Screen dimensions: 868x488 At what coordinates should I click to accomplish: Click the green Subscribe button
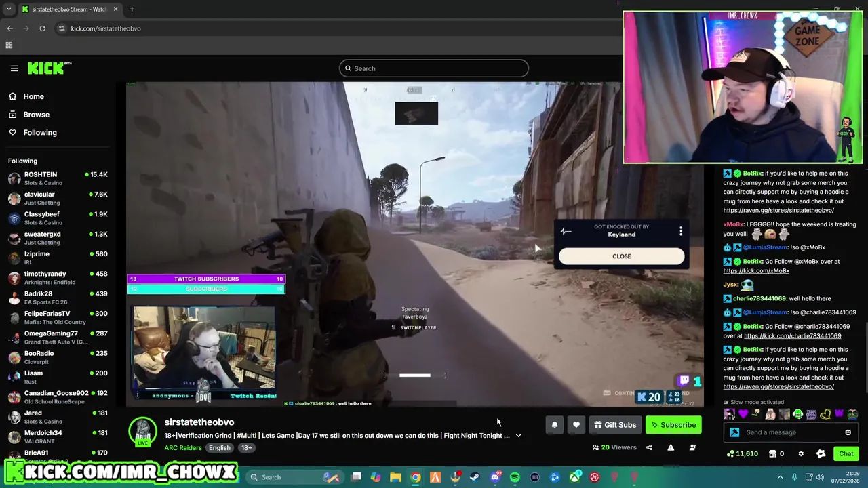(x=673, y=425)
